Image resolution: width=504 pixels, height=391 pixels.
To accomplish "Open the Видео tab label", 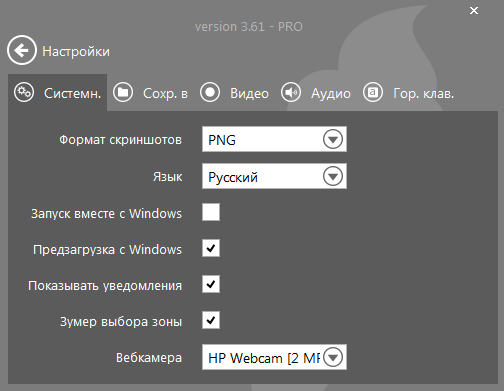I will pos(249,94).
